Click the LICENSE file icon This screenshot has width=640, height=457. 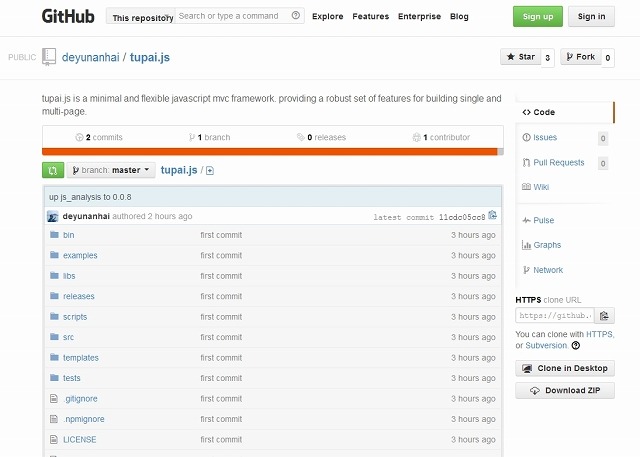[x=54, y=439]
